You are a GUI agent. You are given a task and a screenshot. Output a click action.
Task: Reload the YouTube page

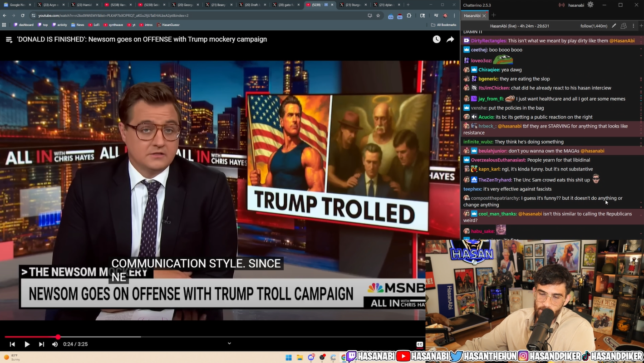(x=23, y=15)
